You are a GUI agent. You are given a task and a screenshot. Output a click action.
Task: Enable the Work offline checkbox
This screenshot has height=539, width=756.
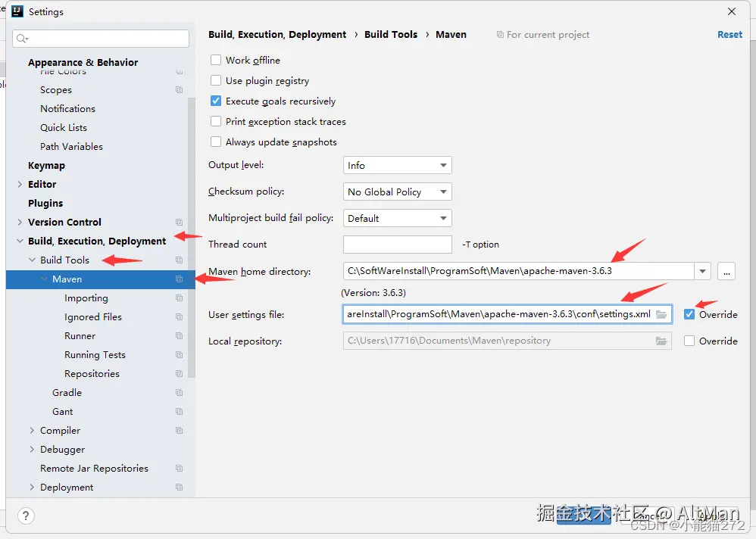click(216, 61)
